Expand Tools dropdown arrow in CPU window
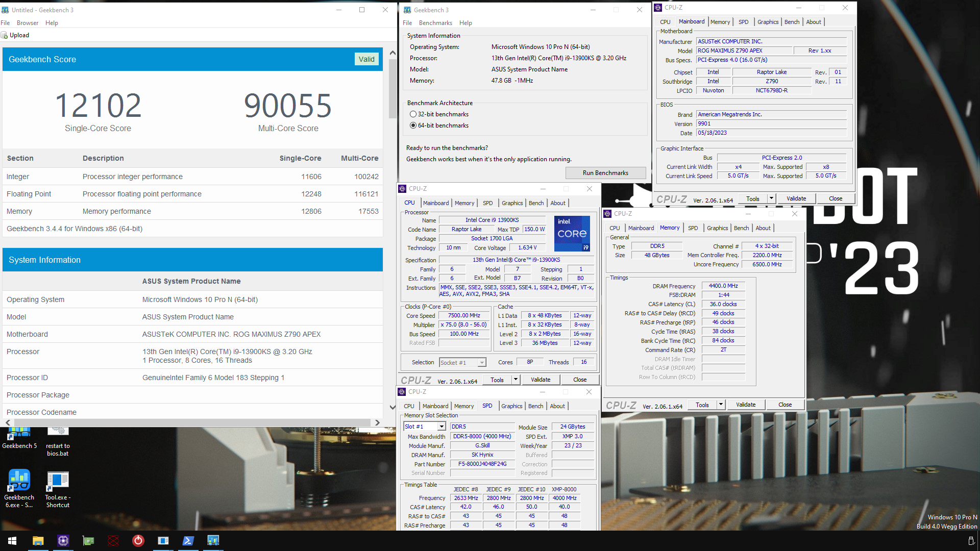The width and height of the screenshot is (980, 551). click(516, 380)
